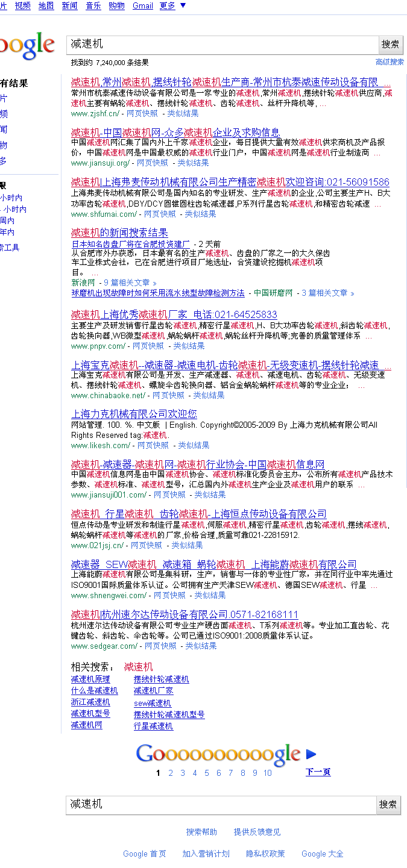Expand the 更多 dropdown in top navigation
The image size is (407, 868).
coord(172,5)
